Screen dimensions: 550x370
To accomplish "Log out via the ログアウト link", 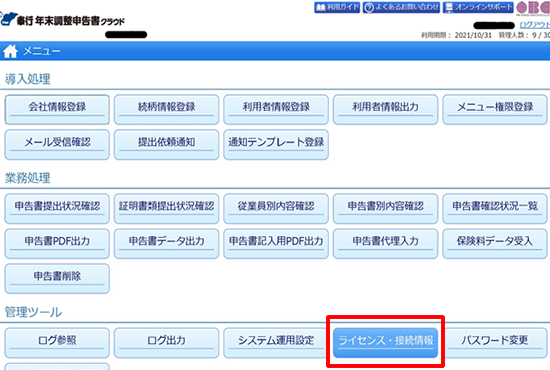I will 534,25.
